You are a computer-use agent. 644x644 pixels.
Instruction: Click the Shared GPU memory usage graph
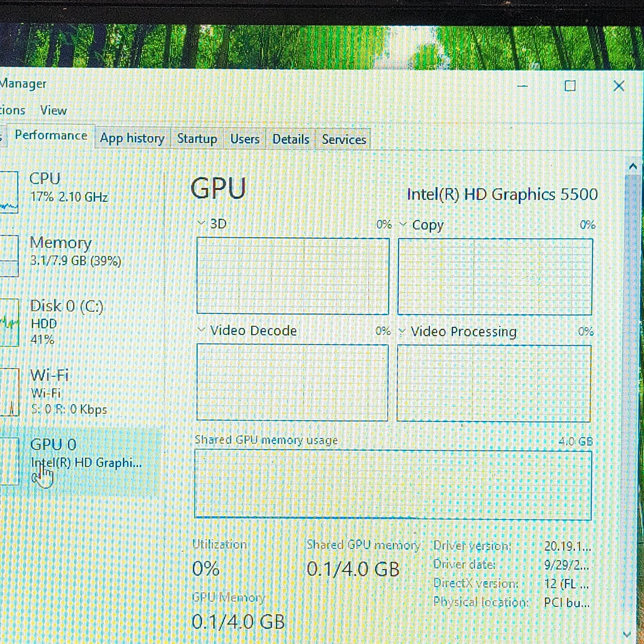[x=393, y=485]
